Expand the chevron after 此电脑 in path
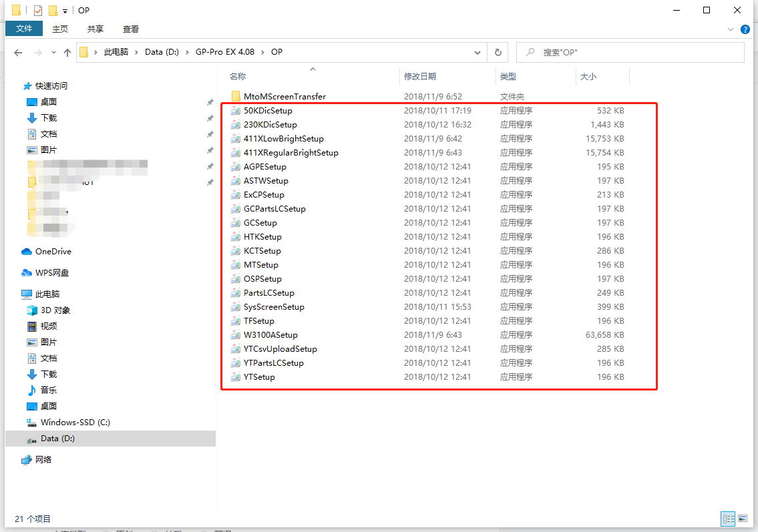The image size is (758, 532). click(x=137, y=52)
